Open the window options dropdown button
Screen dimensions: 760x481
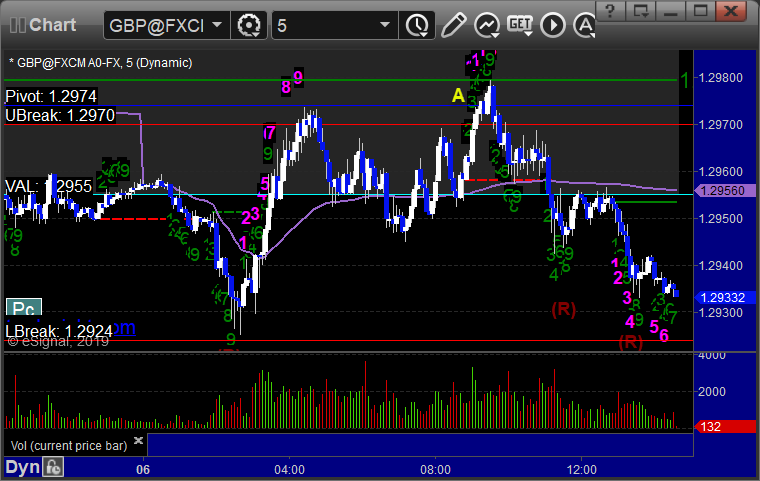(x=640, y=10)
